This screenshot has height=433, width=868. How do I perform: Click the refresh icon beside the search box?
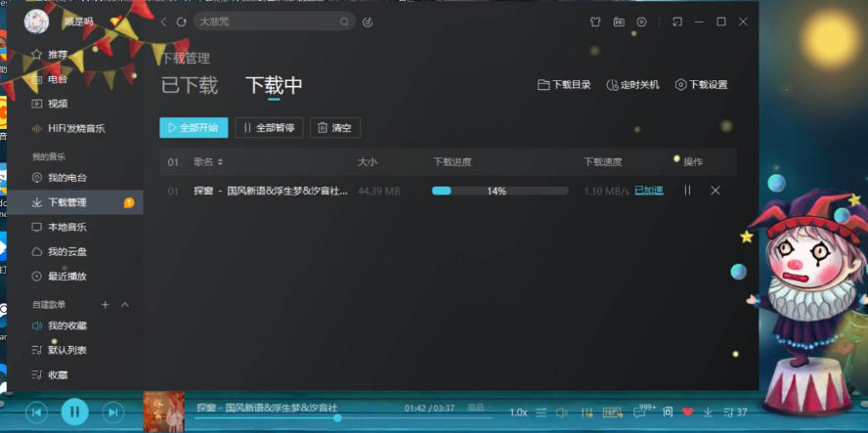[x=181, y=22]
